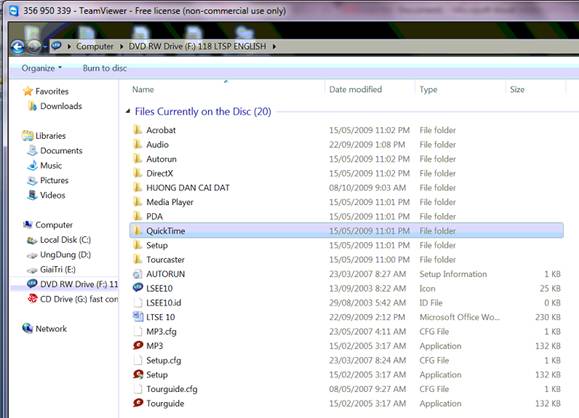Click Burn to disc

pyautogui.click(x=105, y=68)
